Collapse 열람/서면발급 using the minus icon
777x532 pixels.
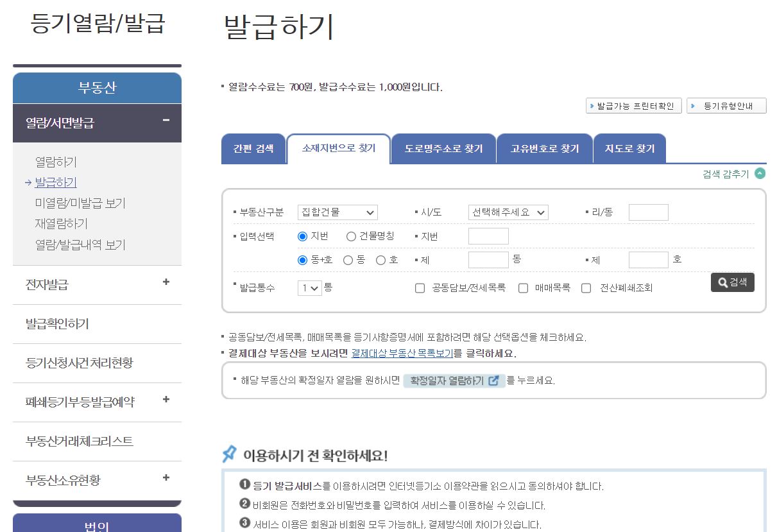pos(166,119)
